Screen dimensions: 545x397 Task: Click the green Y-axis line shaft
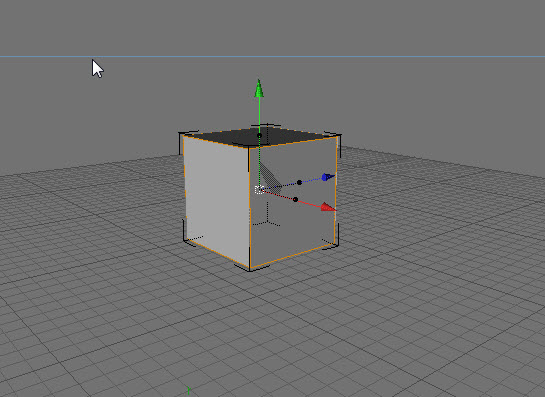[259, 115]
